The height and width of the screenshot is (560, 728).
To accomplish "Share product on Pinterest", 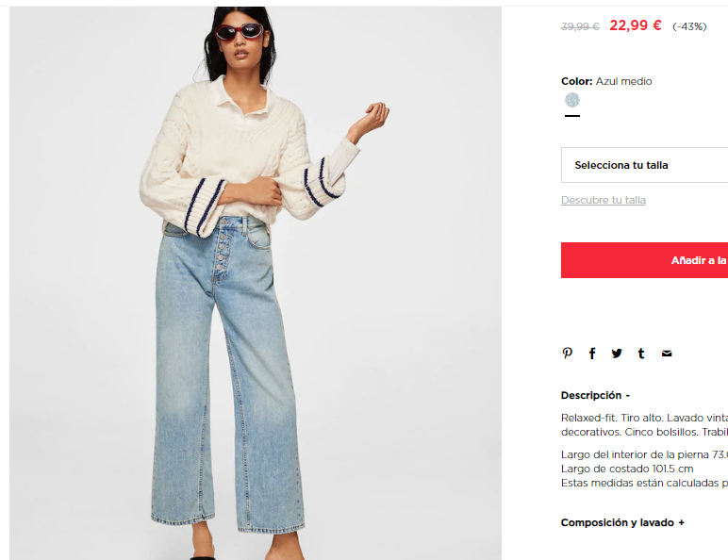I will pos(567,354).
